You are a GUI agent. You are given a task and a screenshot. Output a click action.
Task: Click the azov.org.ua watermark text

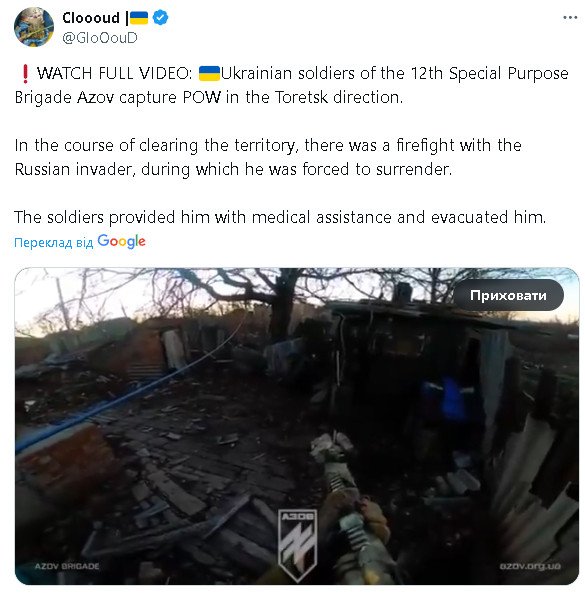(x=530, y=566)
